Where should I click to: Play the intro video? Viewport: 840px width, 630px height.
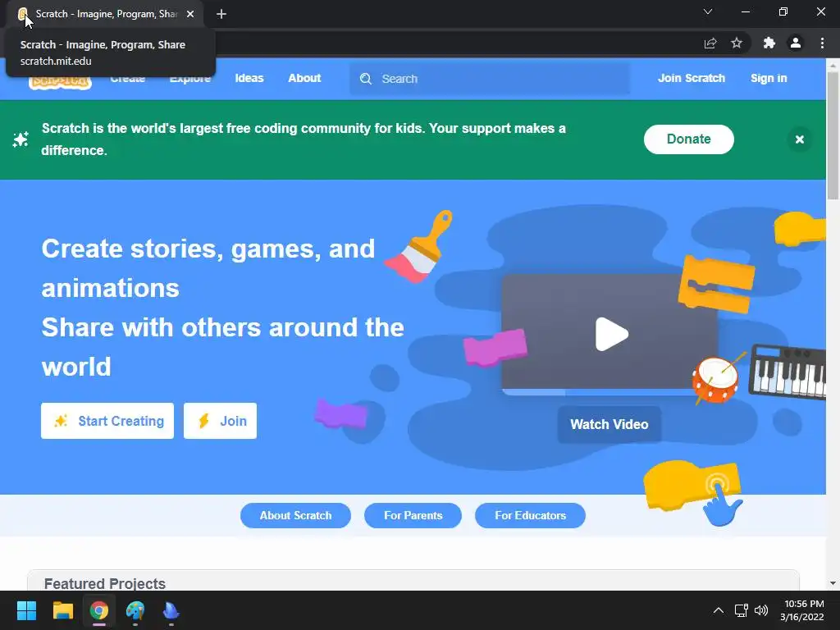(x=610, y=335)
